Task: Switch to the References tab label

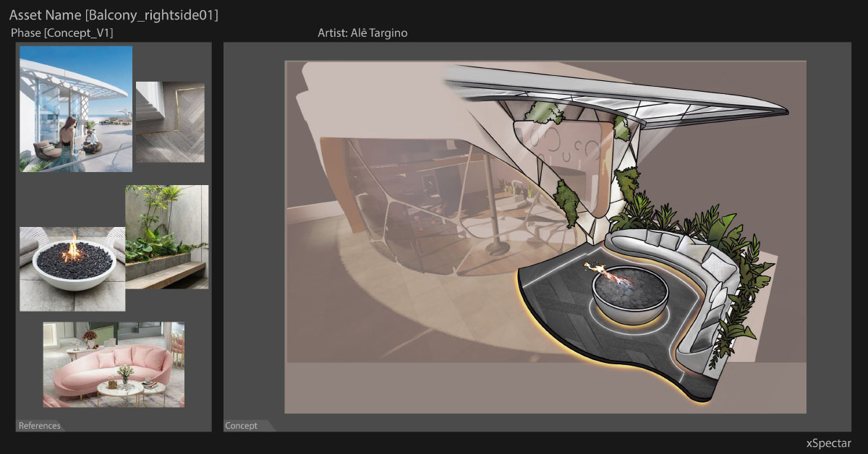Action: (x=40, y=426)
